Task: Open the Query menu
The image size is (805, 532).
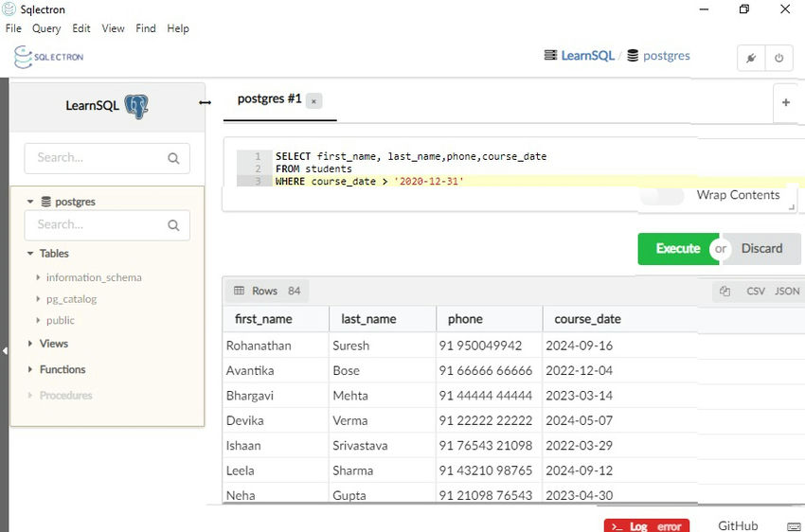Action: coord(46,28)
